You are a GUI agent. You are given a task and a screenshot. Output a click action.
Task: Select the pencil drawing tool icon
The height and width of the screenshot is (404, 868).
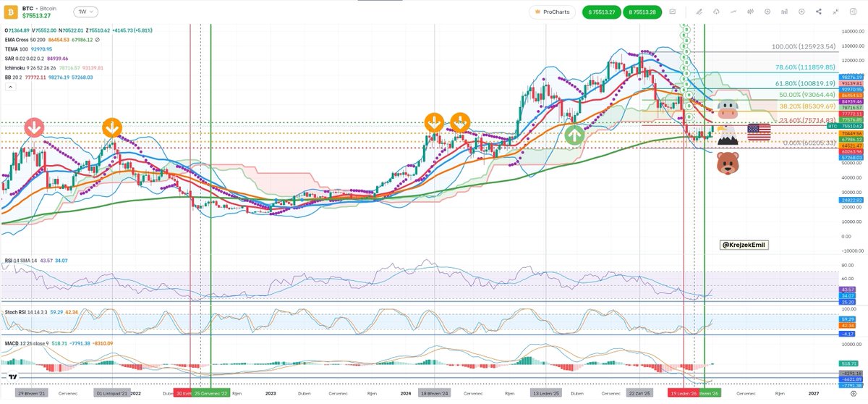click(699, 12)
